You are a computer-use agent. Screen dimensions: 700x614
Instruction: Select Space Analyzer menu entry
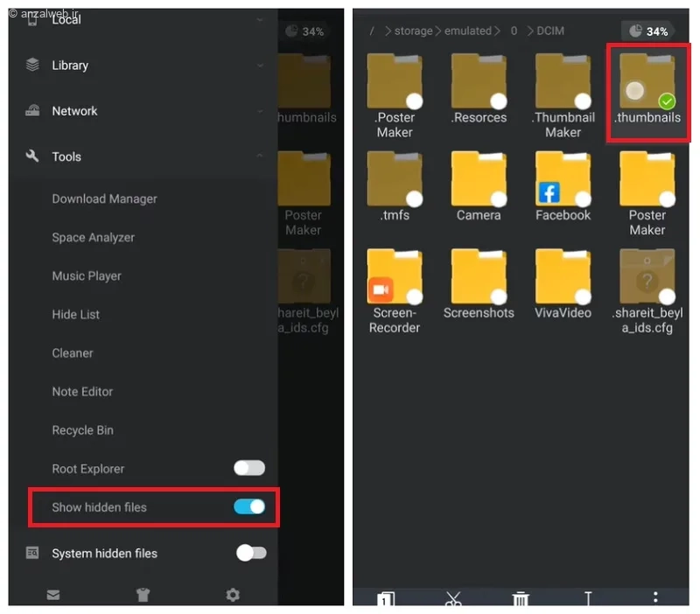[x=94, y=237]
